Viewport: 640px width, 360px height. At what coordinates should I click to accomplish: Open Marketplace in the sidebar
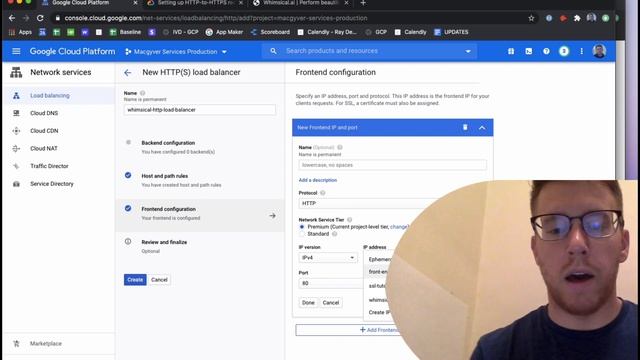46,344
